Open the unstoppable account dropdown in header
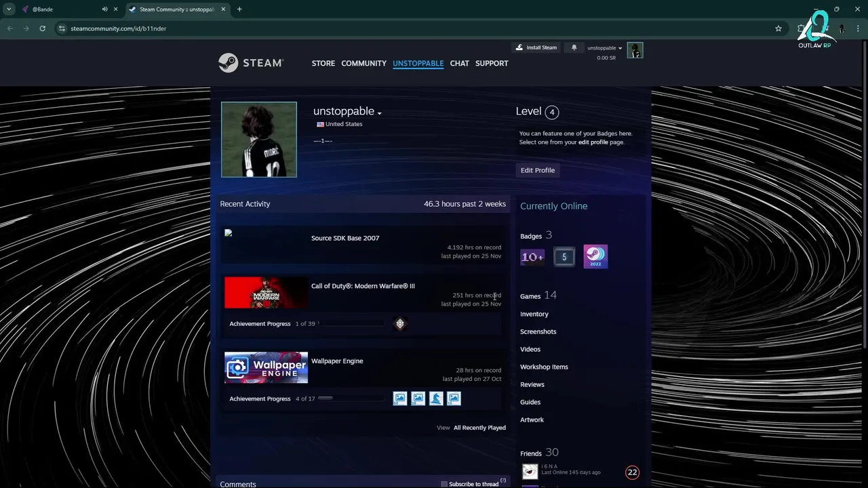 click(604, 48)
